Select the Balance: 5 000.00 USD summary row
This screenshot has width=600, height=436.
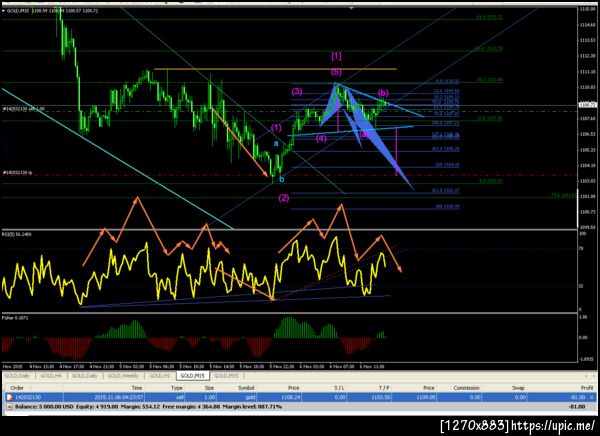pyautogui.click(x=300, y=407)
